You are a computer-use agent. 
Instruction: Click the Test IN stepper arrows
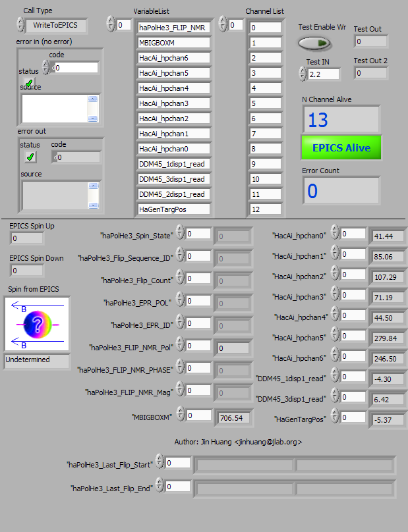coord(303,74)
